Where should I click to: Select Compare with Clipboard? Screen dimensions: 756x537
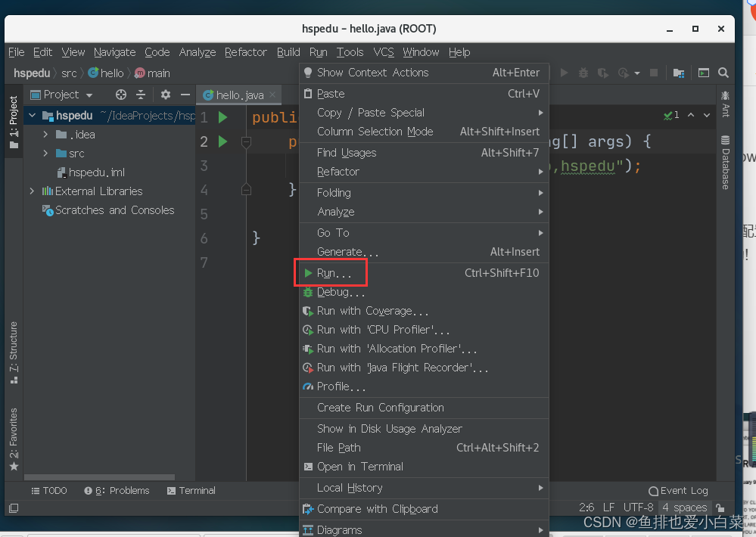[424, 509]
